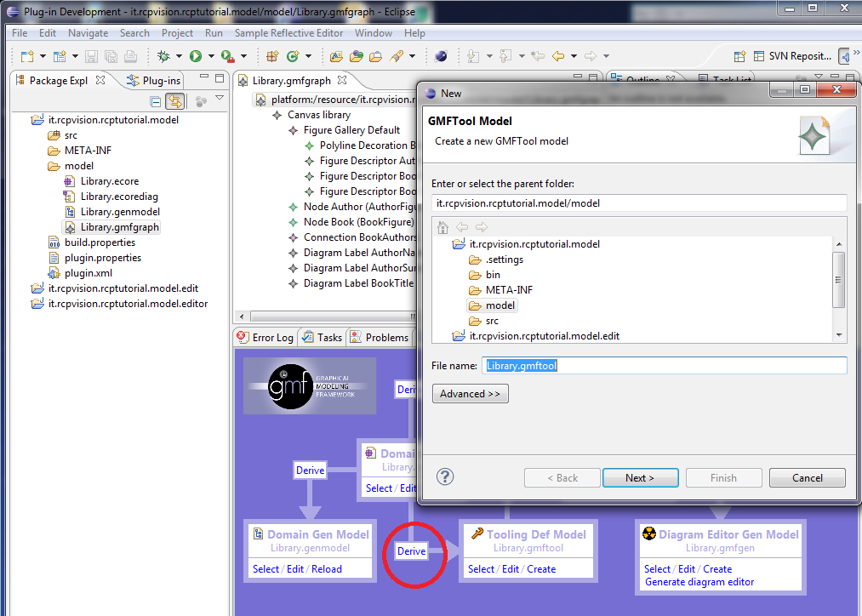The width and height of the screenshot is (862, 616).
Task: Close the Library.gmfgraph editor tab
Action: point(342,80)
